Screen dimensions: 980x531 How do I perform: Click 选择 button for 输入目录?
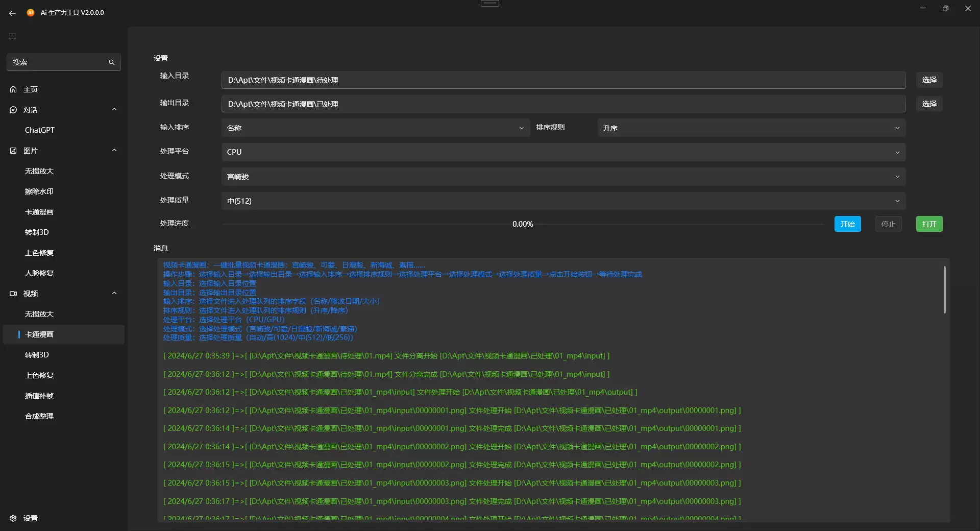[929, 80]
